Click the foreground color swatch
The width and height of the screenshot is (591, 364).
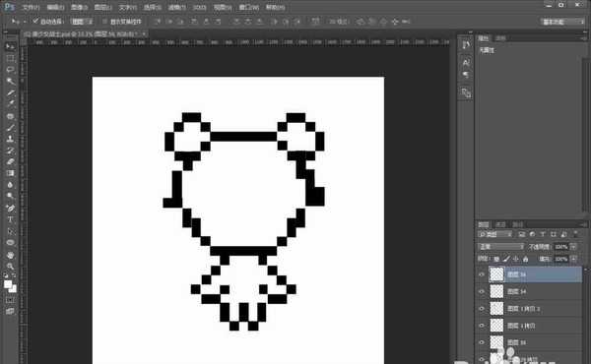point(8,284)
